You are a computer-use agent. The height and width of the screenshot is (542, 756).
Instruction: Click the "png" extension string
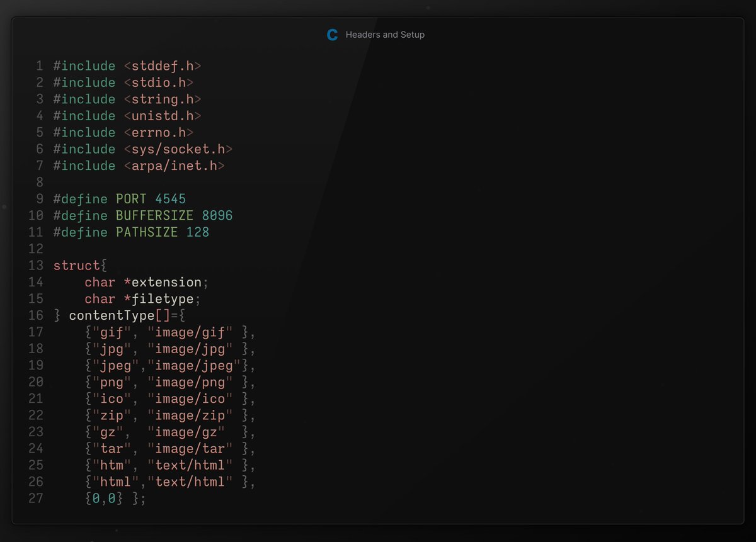112,382
